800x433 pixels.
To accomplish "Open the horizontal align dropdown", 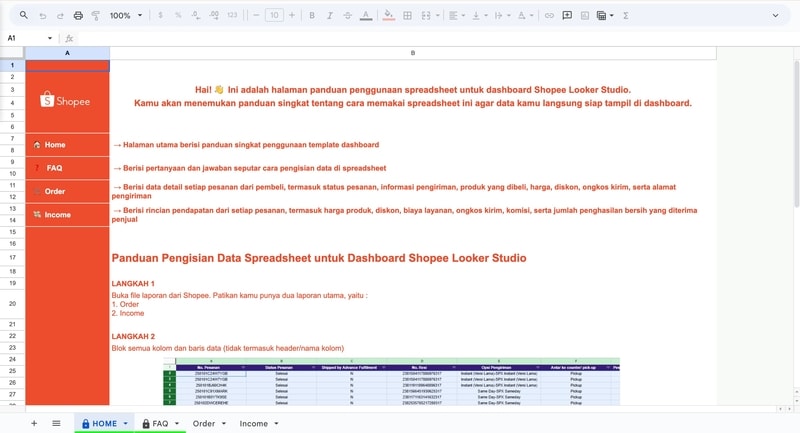I will coord(455,16).
